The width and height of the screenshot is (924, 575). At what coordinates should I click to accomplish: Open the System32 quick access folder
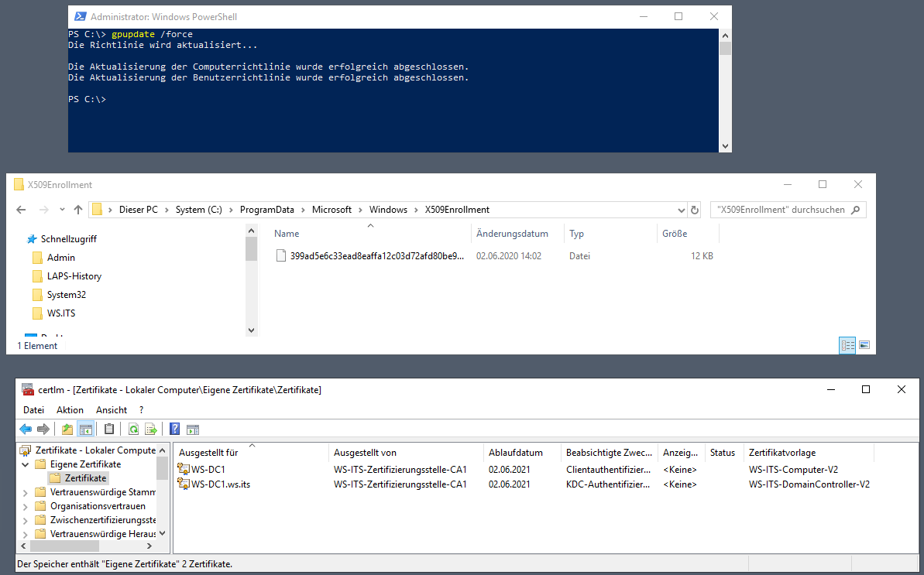click(67, 295)
